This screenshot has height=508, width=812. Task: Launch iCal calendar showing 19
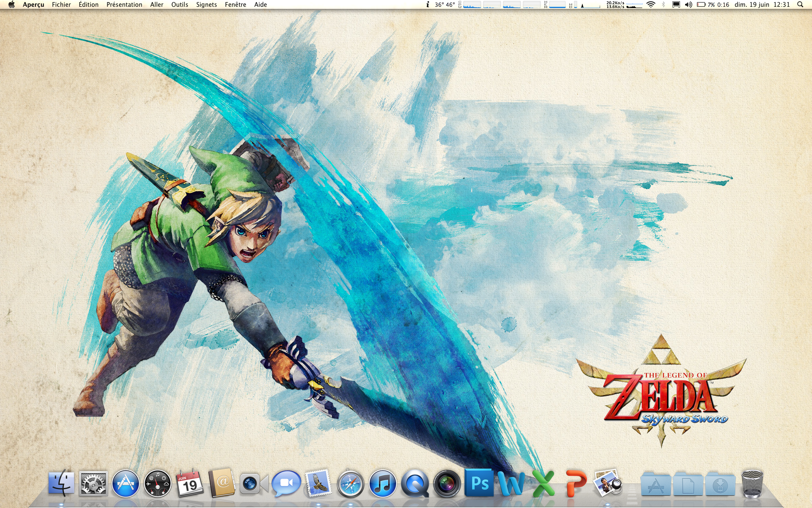(189, 483)
